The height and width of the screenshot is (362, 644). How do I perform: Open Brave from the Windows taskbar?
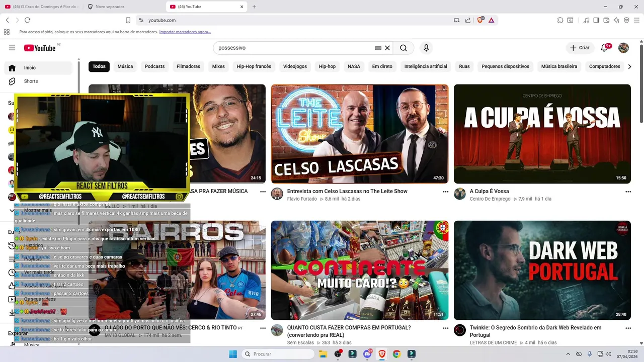click(x=382, y=354)
